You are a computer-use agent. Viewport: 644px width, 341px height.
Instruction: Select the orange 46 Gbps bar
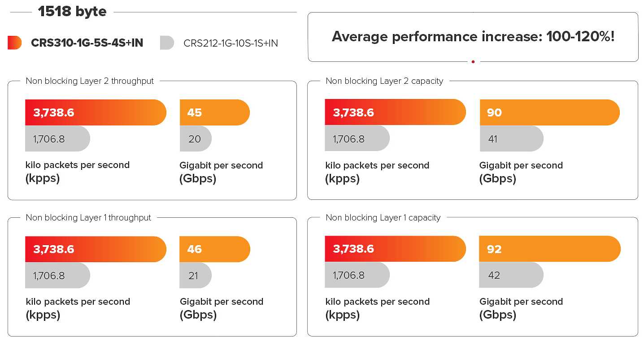point(214,249)
